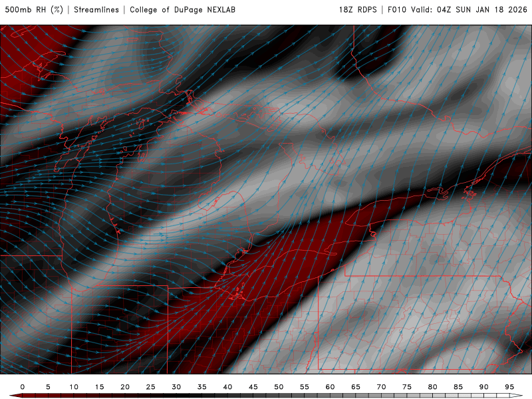The height and width of the screenshot is (399, 532).
Task: Click the 60 label on the legend scale
Action: (330, 387)
